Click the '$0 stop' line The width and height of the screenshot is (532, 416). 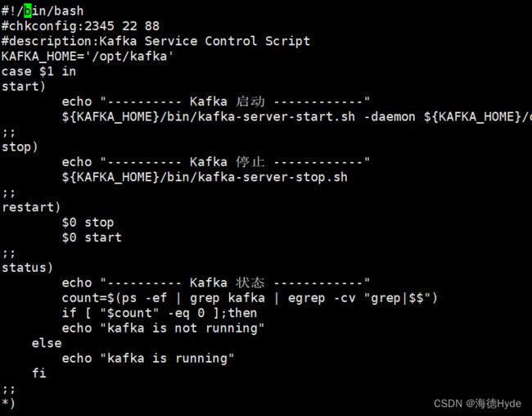pos(88,223)
